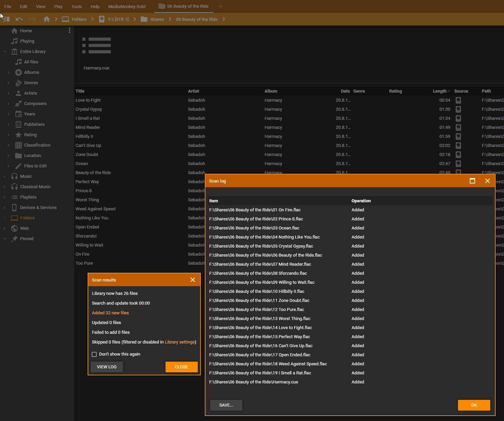This screenshot has width=504, height=421.
Task: Click the plus icon to add new tab
Action: click(221, 6)
